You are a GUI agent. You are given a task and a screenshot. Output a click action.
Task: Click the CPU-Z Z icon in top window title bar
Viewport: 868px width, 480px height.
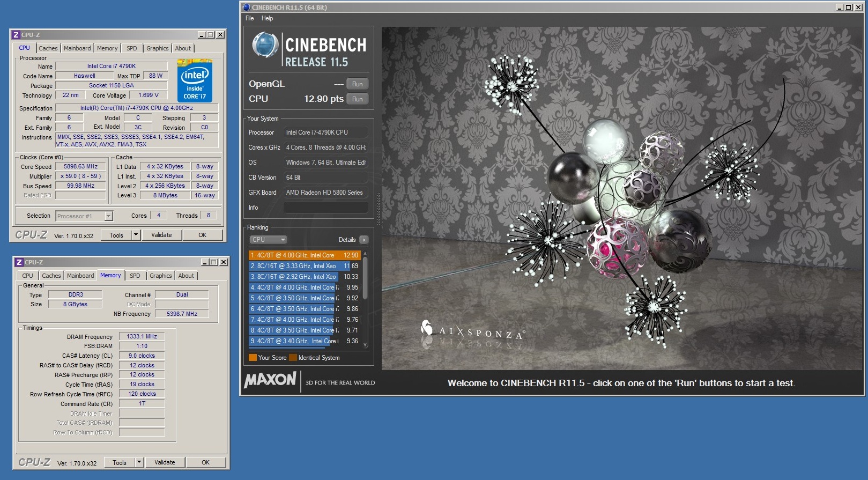coord(16,35)
